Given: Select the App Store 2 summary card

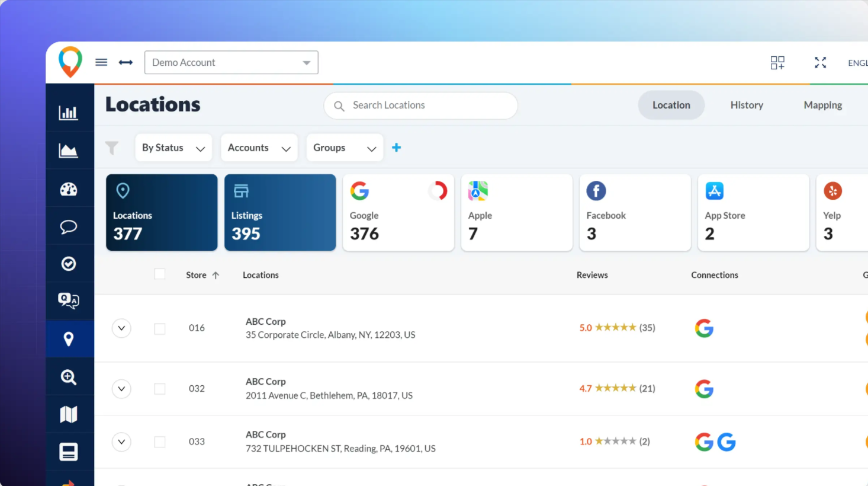Looking at the screenshot, I should click(x=754, y=212).
